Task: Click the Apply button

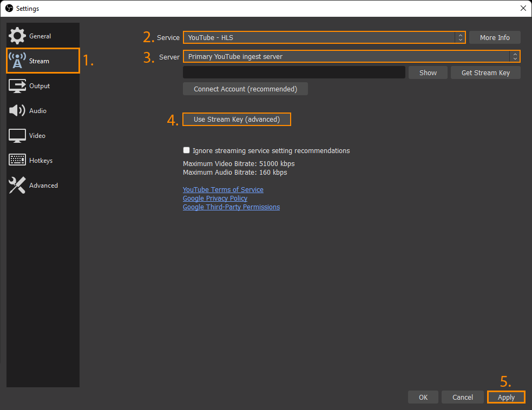Action: [506, 397]
